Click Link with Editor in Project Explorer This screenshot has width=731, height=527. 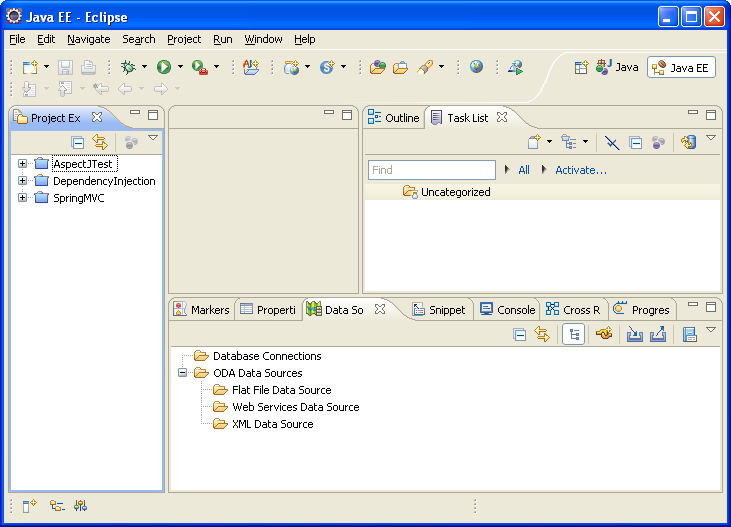click(99, 142)
